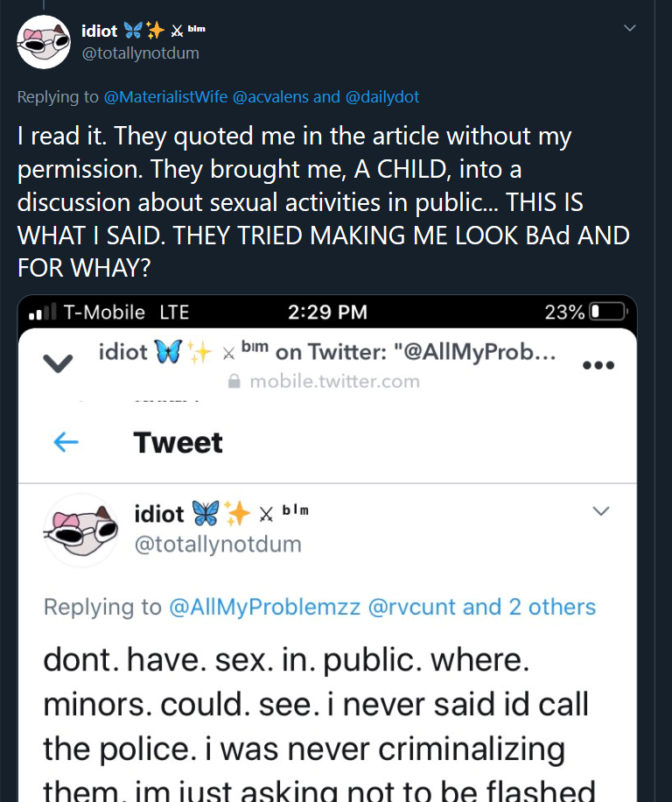Visit the @acvalens mention link
This screenshot has height=802, width=672.
269,96
